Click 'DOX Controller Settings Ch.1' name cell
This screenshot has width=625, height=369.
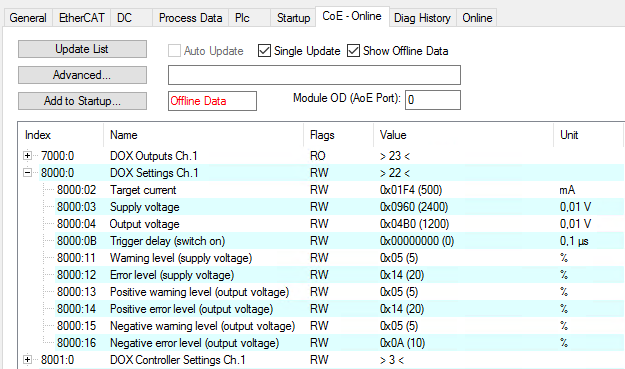pos(177,360)
